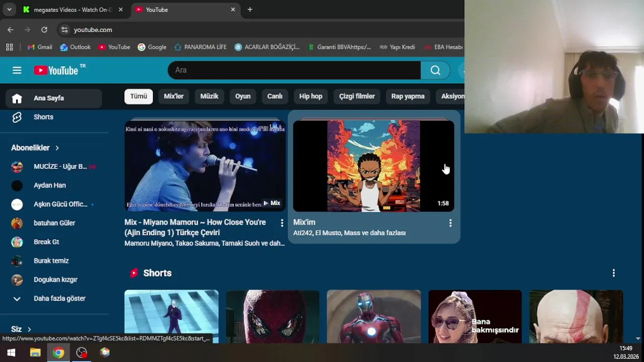This screenshot has width=644, height=362.
Task: Open Burak temiz channel avatar
Action: click(17, 261)
